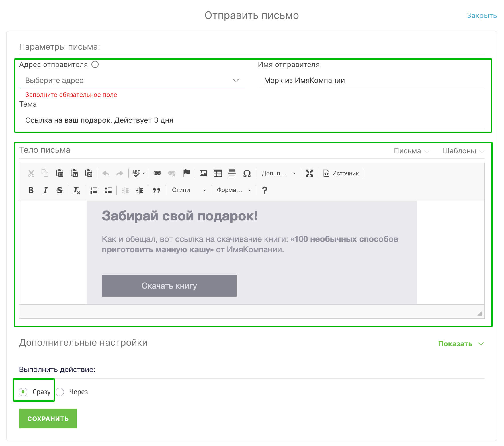Click the info icon next to 'Адрес отправителя'
Screen dimensions: 504x446
point(95,64)
